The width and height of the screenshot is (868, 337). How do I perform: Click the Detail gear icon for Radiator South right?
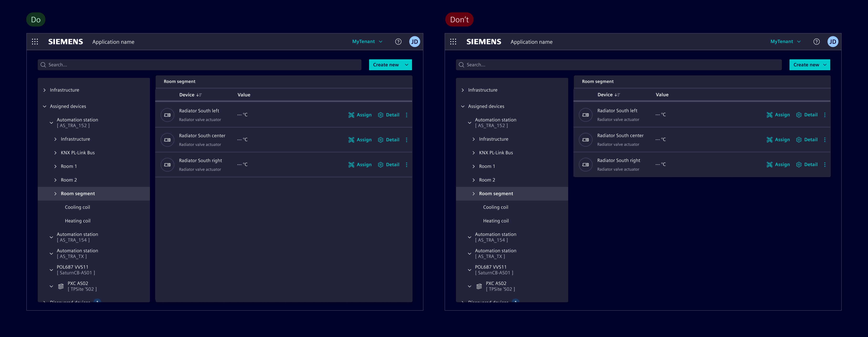[x=381, y=164]
